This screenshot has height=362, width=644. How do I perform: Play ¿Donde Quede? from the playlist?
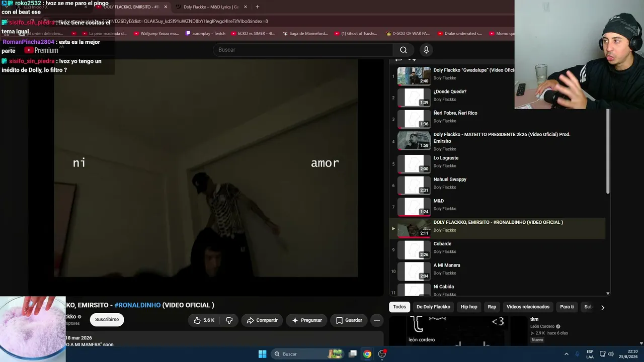click(497, 98)
